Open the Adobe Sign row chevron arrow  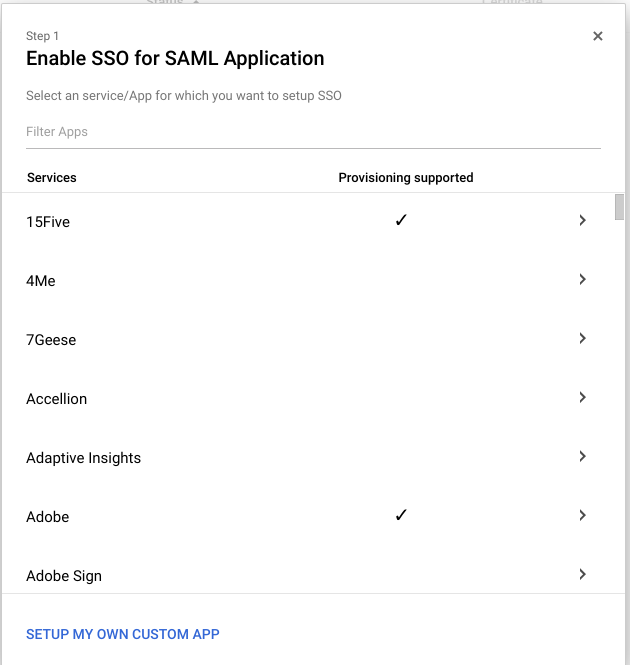click(x=582, y=574)
